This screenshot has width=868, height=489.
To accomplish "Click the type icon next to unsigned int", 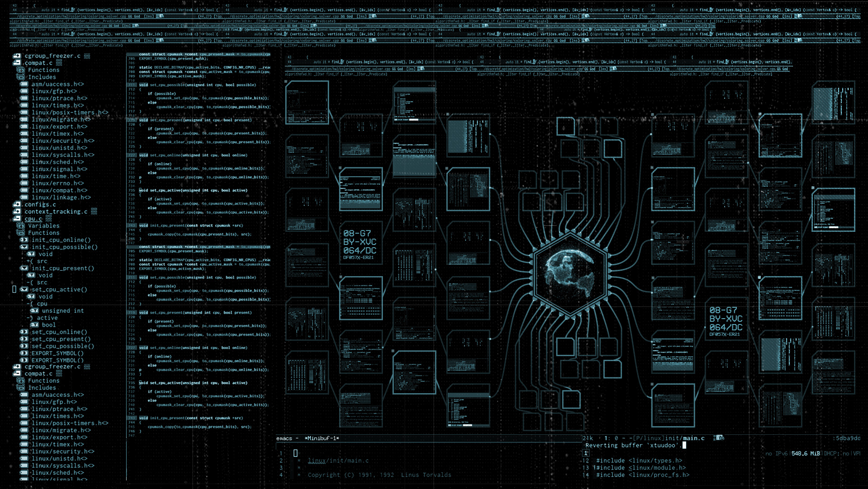I will click(x=34, y=311).
